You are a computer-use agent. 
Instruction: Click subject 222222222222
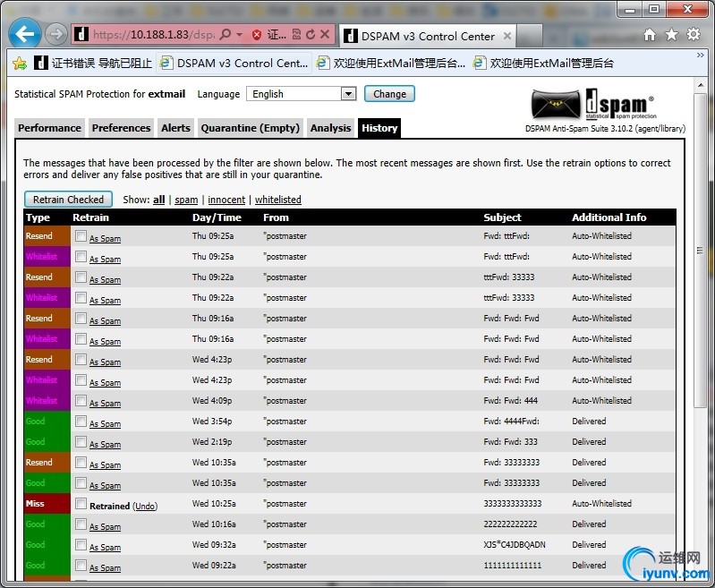point(510,524)
